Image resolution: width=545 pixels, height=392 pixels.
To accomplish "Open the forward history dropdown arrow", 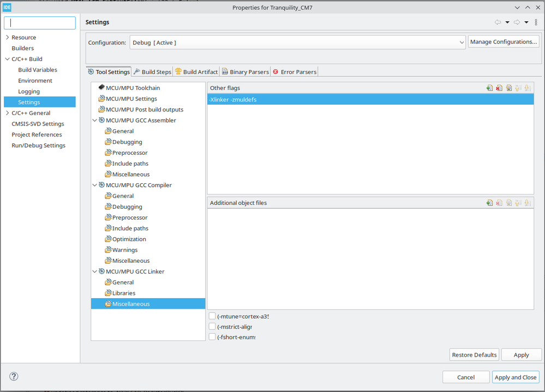I will coord(526,22).
